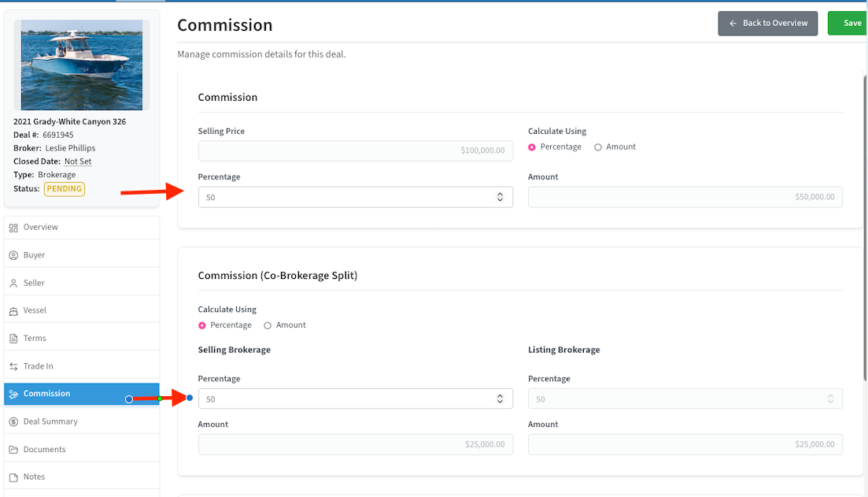
Task: Click Back to Overview button
Action: click(767, 24)
